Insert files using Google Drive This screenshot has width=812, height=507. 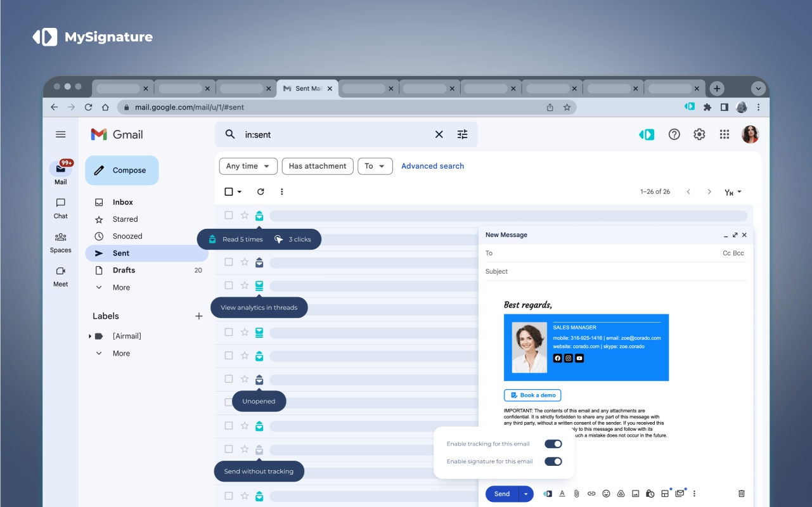(621, 494)
